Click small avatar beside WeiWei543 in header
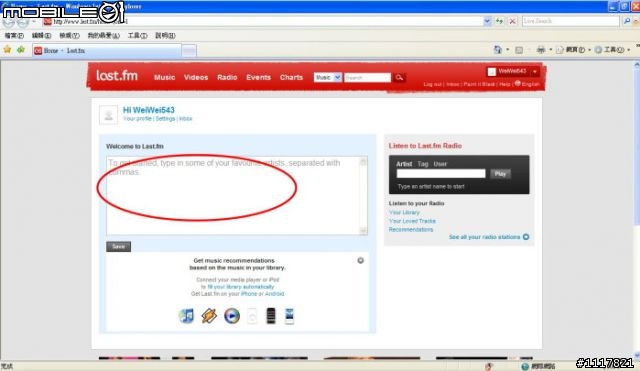Image resolution: width=640 pixels, height=371 pixels. click(492, 72)
